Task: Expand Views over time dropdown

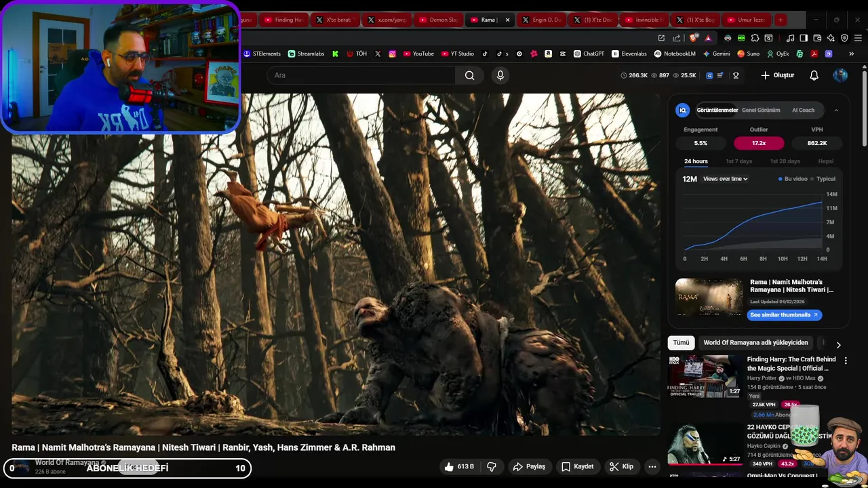Action: click(725, 179)
